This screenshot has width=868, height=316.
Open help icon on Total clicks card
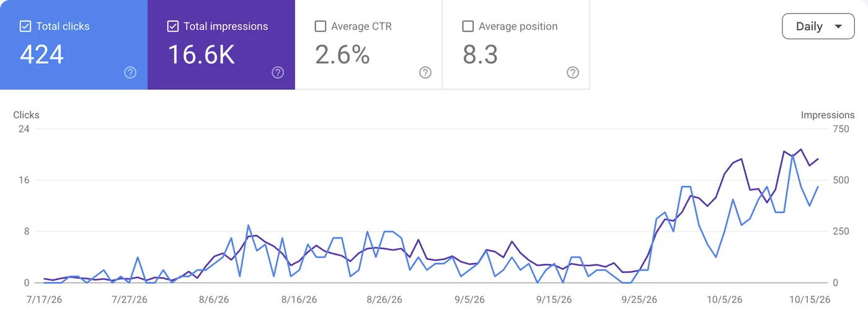[130, 72]
